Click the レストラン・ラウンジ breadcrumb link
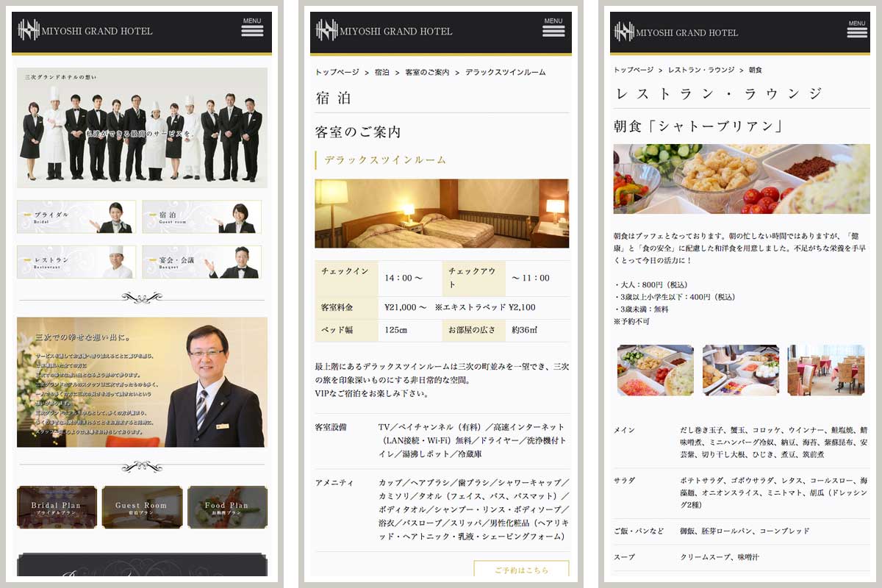The image size is (882, 588). [700, 70]
